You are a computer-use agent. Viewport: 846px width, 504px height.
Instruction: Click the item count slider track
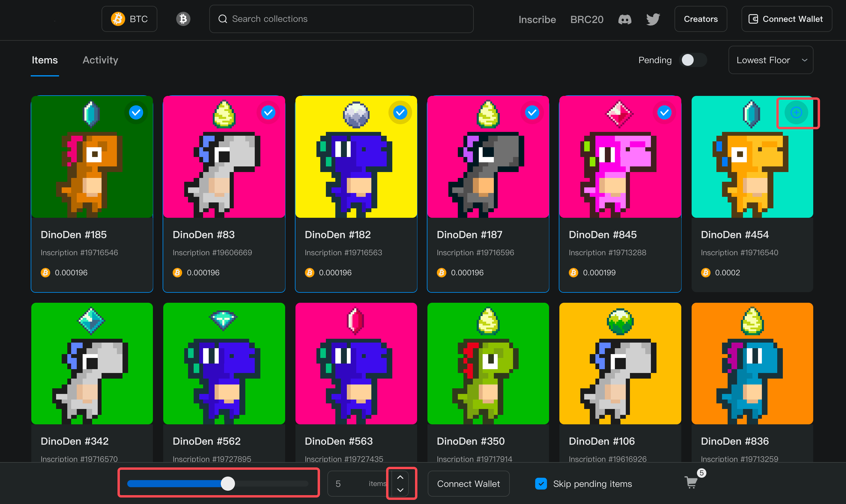pyautogui.click(x=272, y=484)
